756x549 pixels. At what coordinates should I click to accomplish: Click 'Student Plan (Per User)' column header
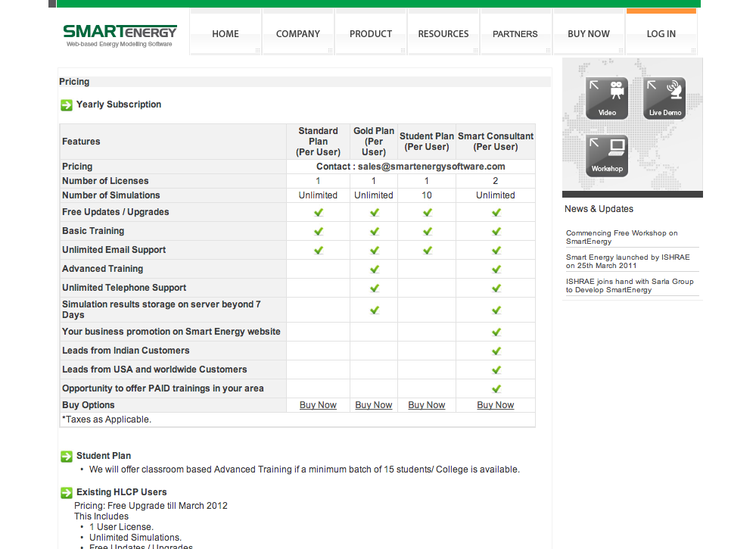coord(427,142)
